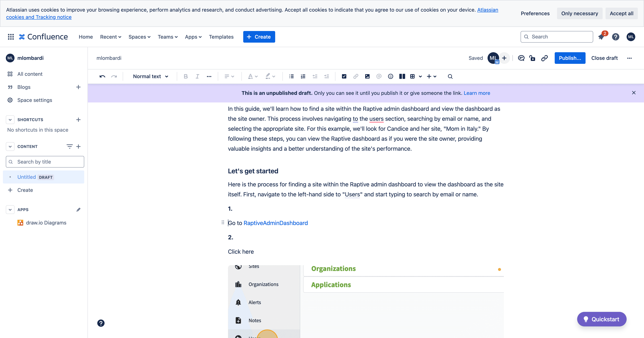Click the undo arrow in the editor toolbar
This screenshot has width=644, height=338.
pyautogui.click(x=102, y=77)
